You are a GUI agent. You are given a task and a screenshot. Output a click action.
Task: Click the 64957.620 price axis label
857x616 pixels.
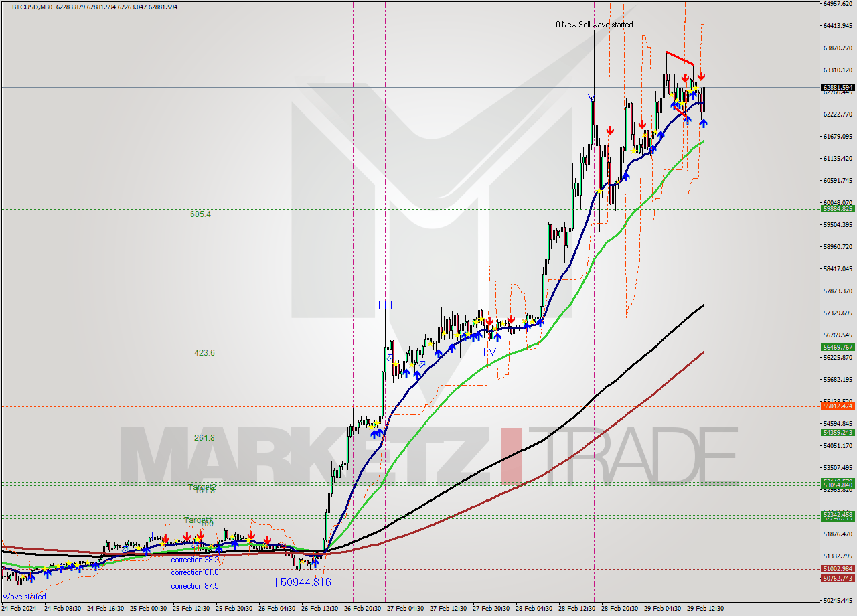pos(838,4)
